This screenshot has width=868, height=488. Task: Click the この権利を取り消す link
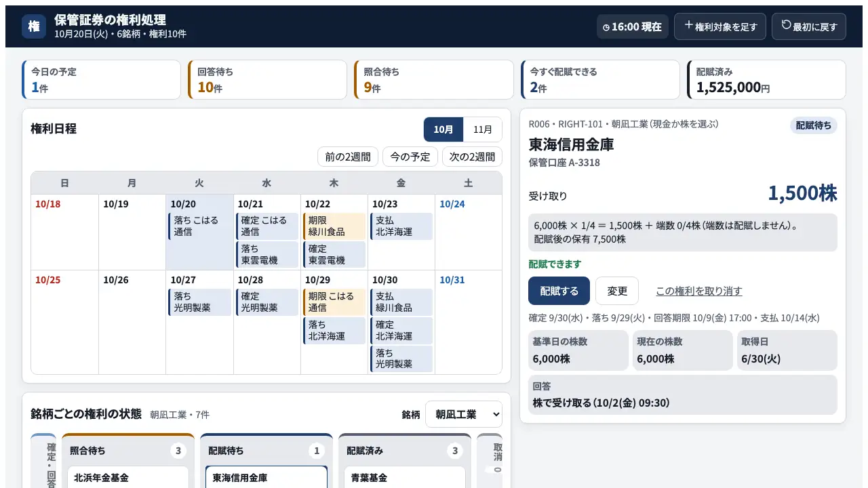click(x=699, y=291)
